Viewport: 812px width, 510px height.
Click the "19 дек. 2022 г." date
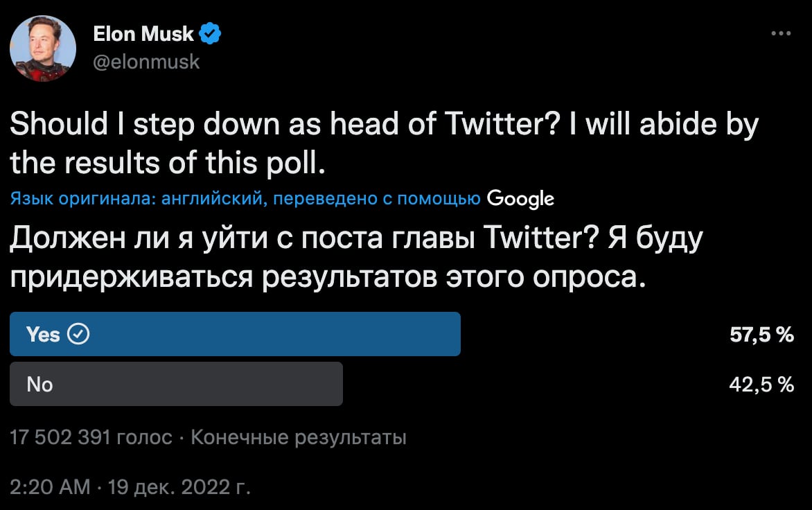179,487
